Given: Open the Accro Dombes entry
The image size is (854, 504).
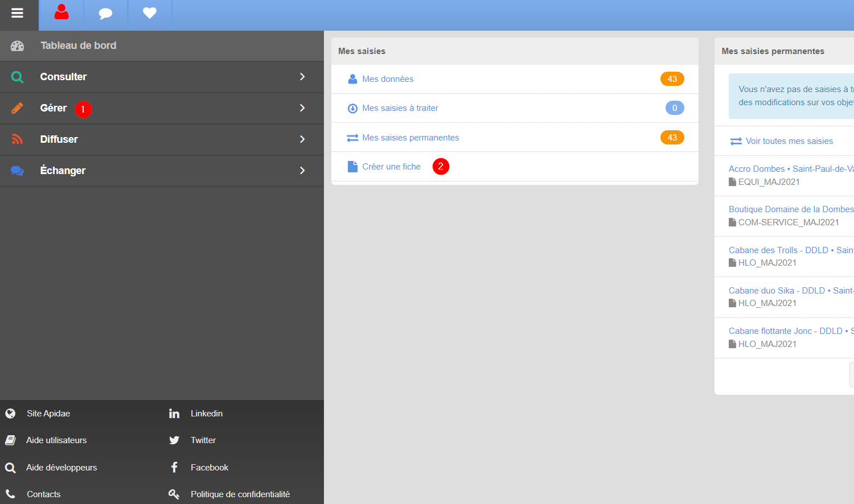Looking at the screenshot, I should (x=791, y=169).
